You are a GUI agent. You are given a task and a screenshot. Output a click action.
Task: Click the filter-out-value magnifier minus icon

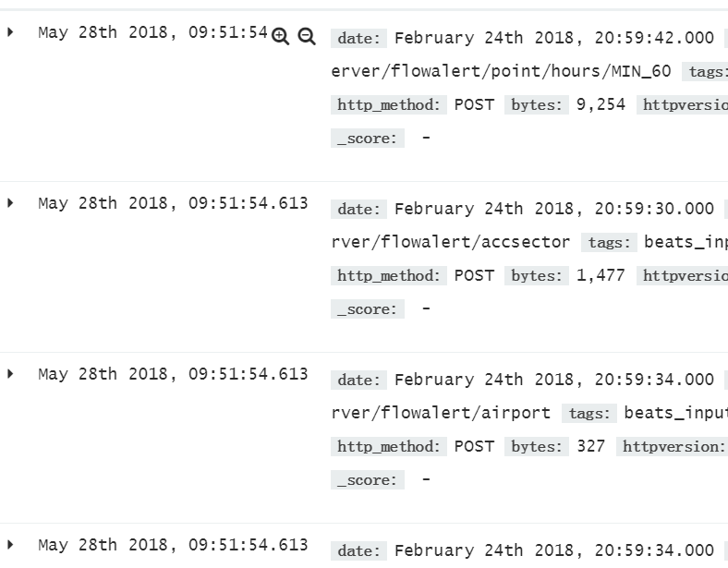coord(307,36)
